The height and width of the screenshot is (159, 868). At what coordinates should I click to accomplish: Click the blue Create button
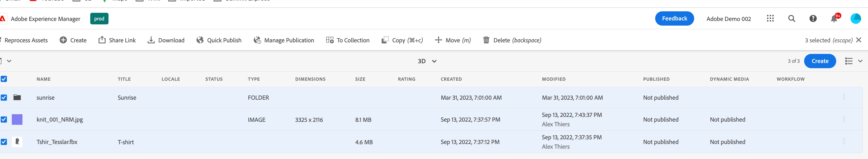[820, 61]
